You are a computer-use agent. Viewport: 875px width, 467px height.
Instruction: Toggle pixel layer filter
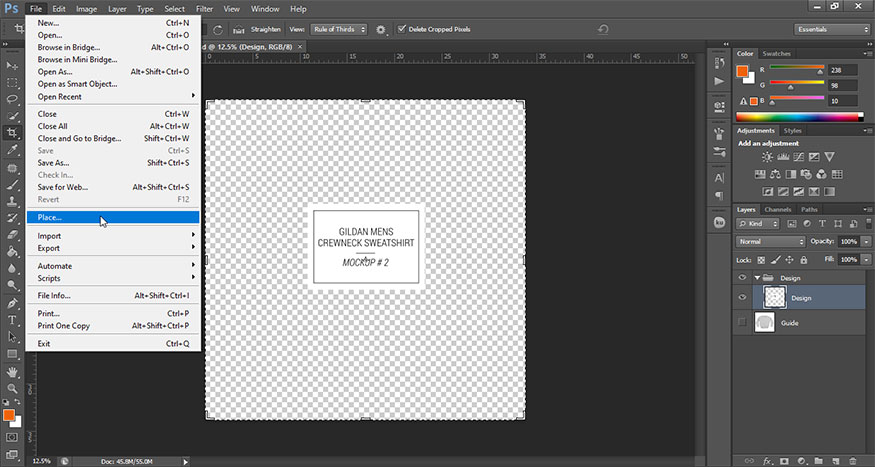point(791,224)
